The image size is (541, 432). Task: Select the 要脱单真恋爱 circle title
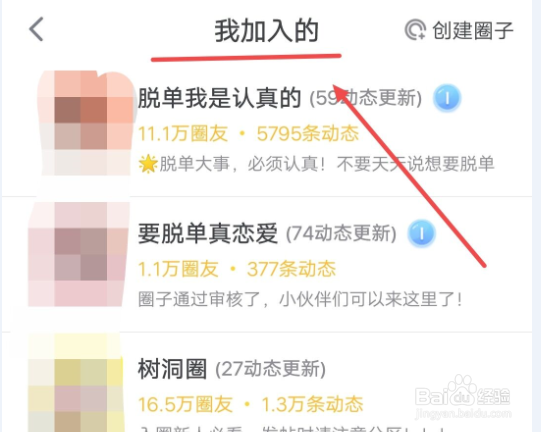[208, 234]
